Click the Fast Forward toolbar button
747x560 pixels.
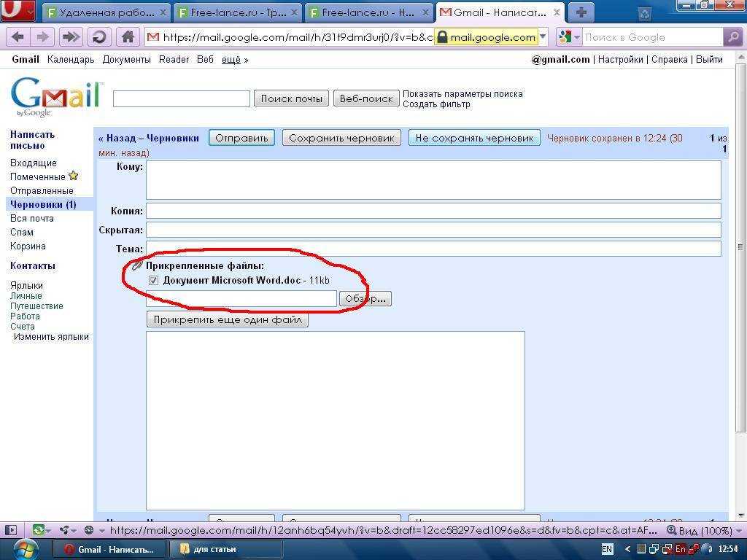71,37
